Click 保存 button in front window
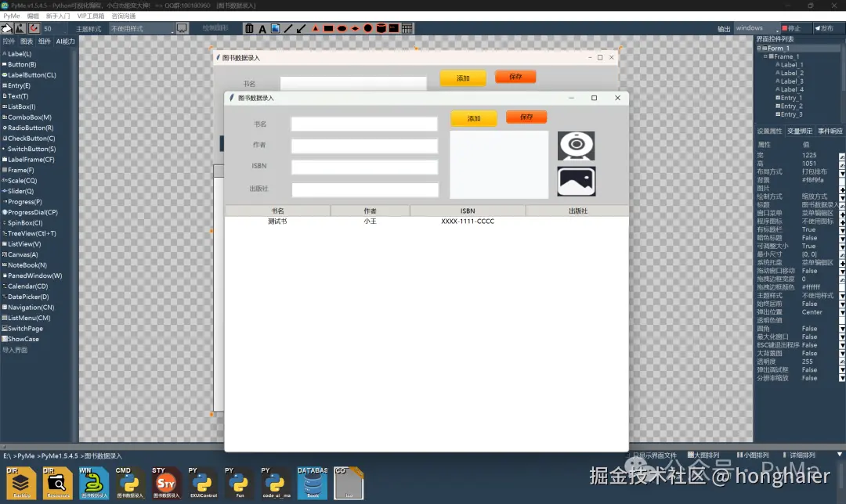The image size is (846, 504). 526,117
